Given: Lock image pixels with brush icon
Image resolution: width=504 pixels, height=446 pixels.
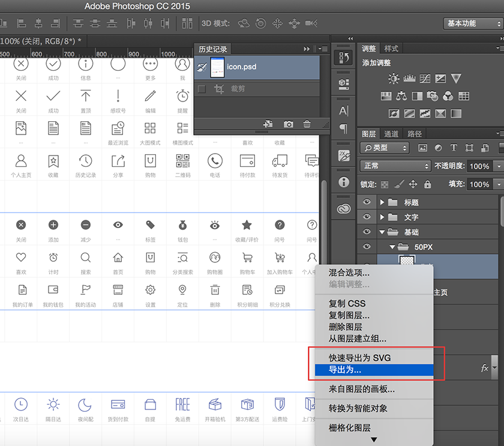Looking at the screenshot, I should (x=399, y=184).
